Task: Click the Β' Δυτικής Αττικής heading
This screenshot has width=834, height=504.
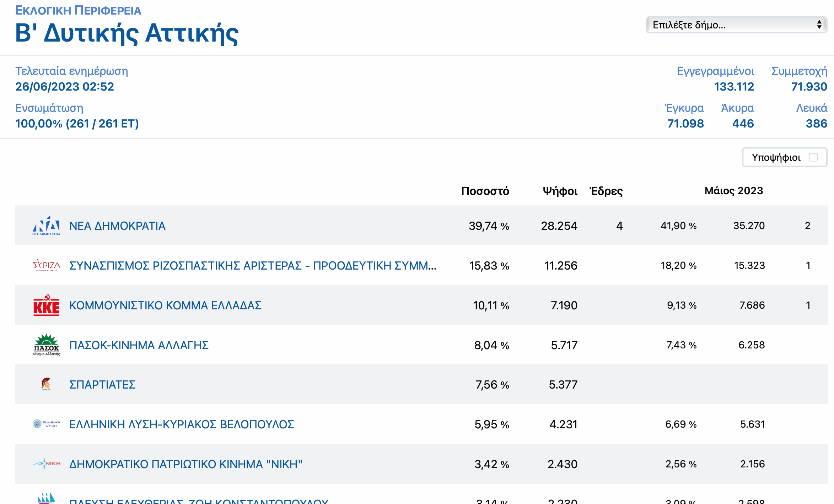Action: [127, 33]
